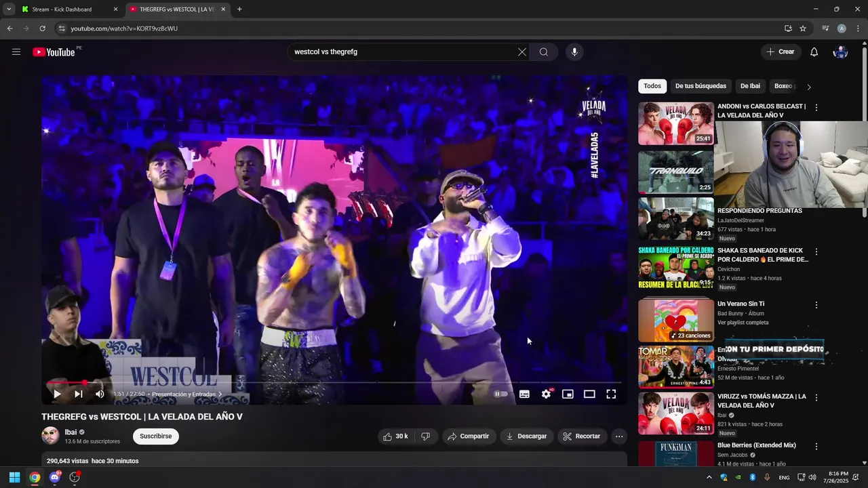Screen dimensions: 868x488
Task: Select the De Ibai chip
Action: point(750,86)
